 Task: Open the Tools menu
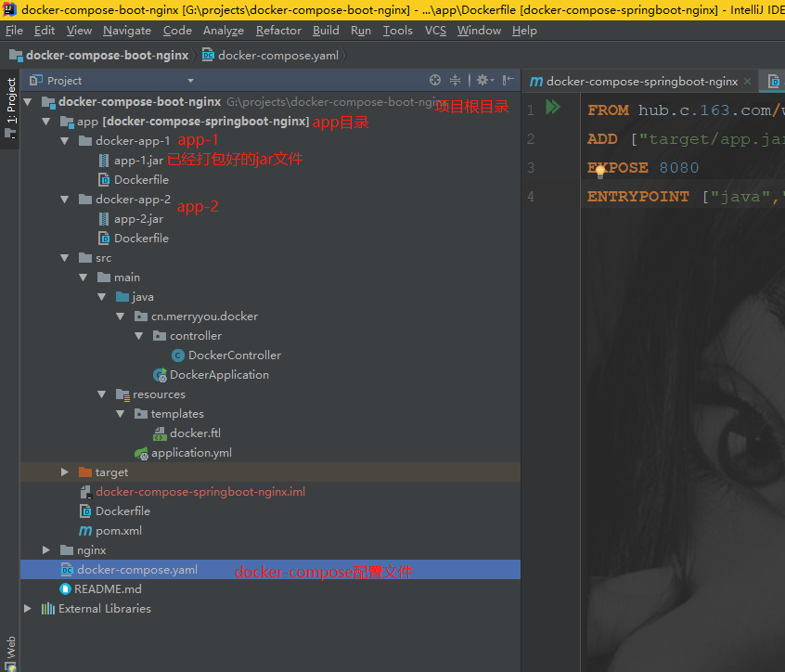[397, 31]
